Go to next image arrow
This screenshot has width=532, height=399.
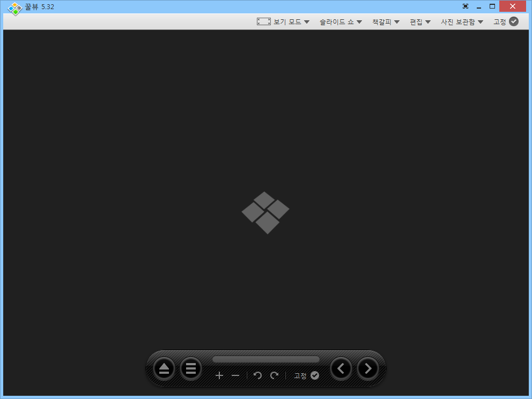click(368, 368)
